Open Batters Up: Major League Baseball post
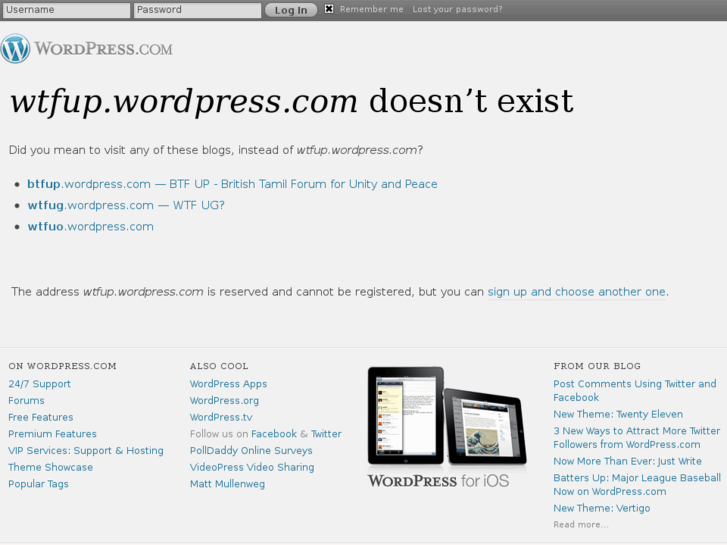 click(637, 484)
